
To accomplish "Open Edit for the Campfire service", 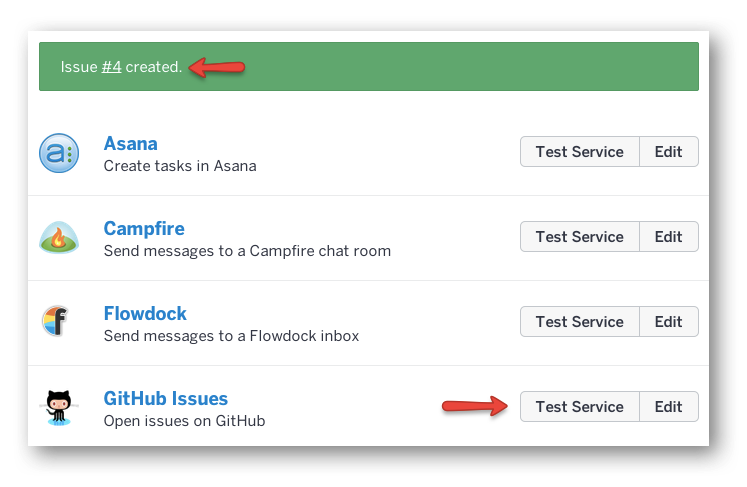I will tap(668, 237).
